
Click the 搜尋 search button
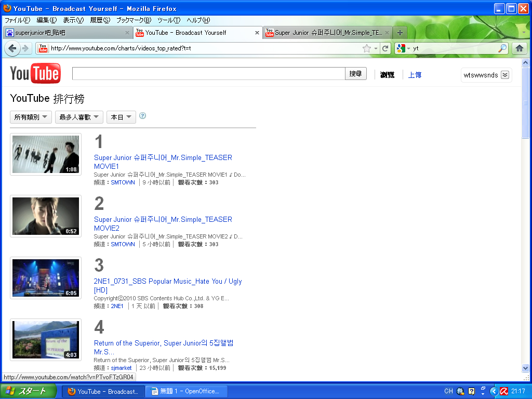[355, 74]
